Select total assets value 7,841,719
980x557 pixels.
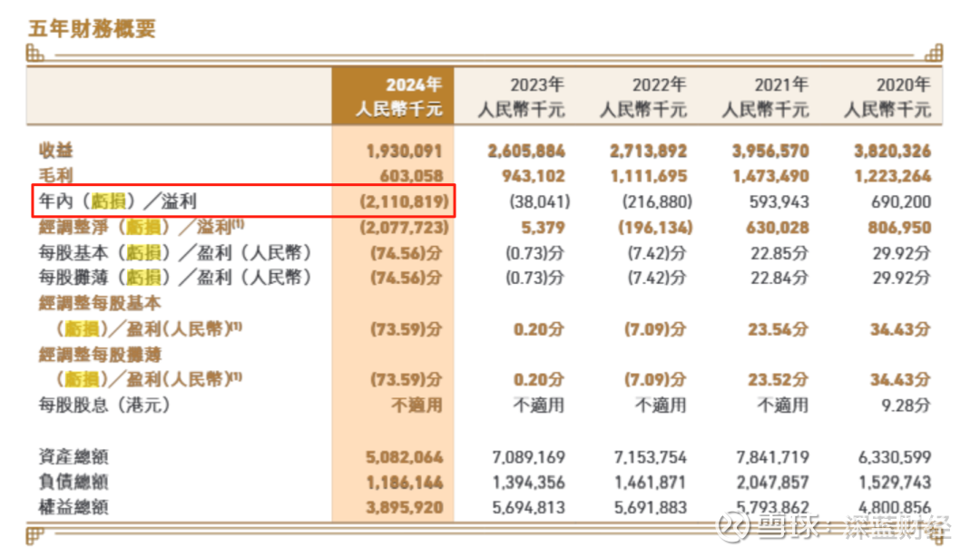coord(772,457)
